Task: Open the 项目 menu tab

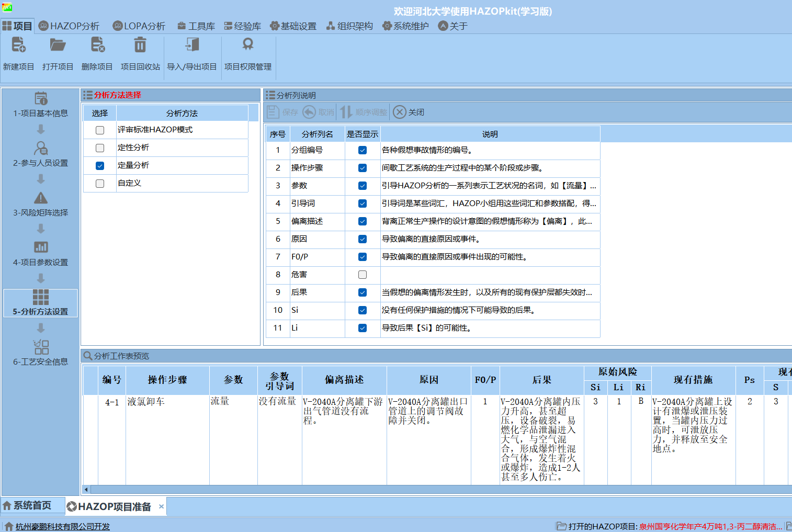Action: [17, 26]
